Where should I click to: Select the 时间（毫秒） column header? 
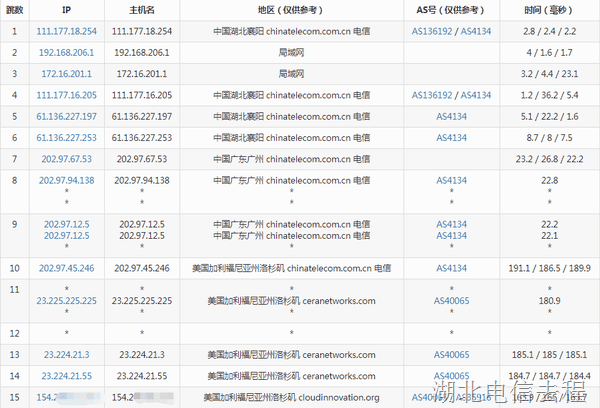(549, 10)
